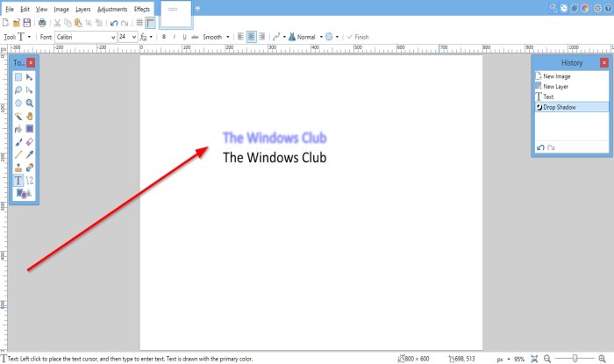Select the Zoom magnifier tool

[x=29, y=103]
